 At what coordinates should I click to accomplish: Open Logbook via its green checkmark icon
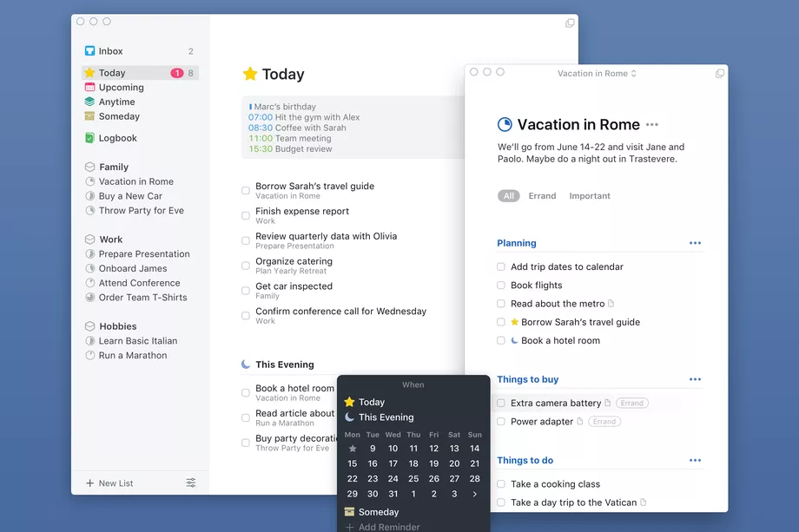tap(89, 138)
